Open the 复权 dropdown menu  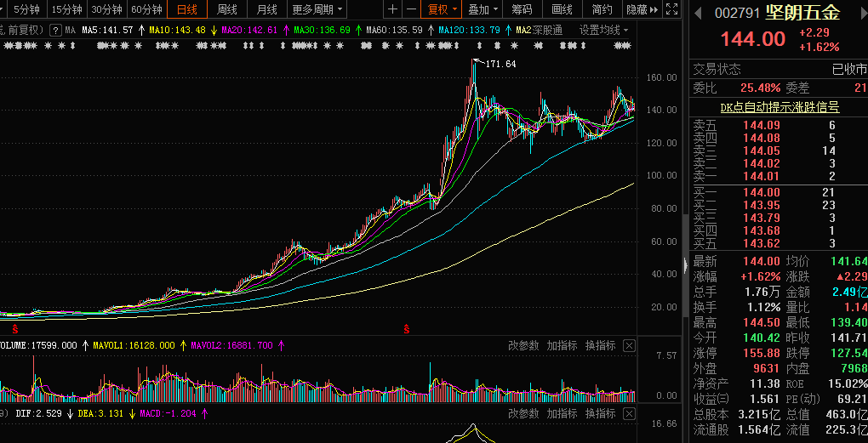[442, 9]
